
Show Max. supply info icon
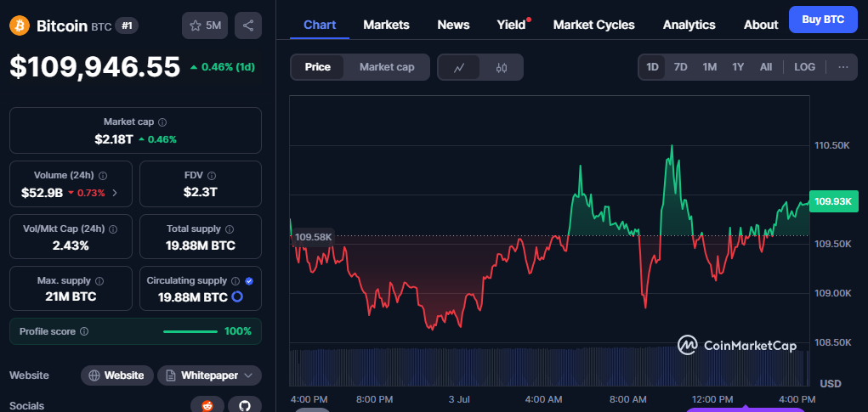pos(99,281)
